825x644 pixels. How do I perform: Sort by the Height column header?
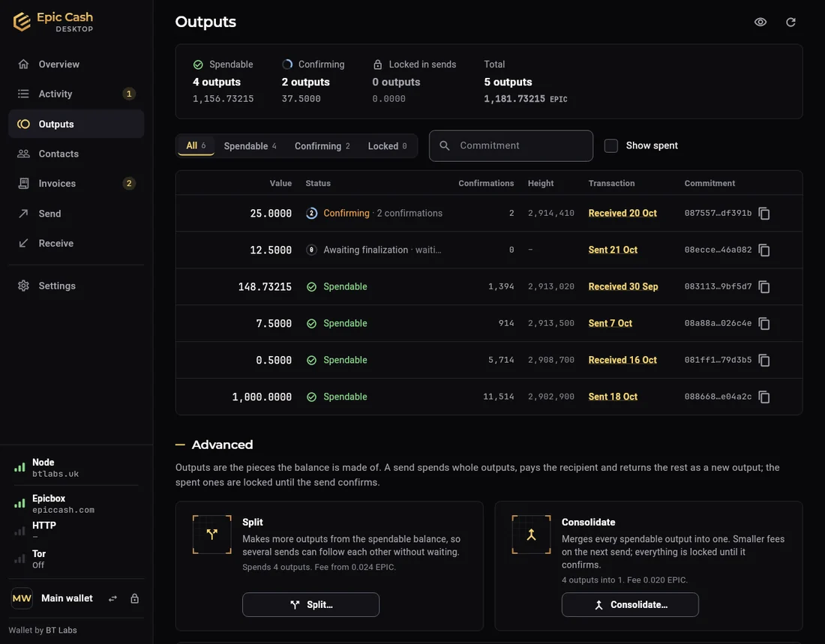tap(541, 183)
